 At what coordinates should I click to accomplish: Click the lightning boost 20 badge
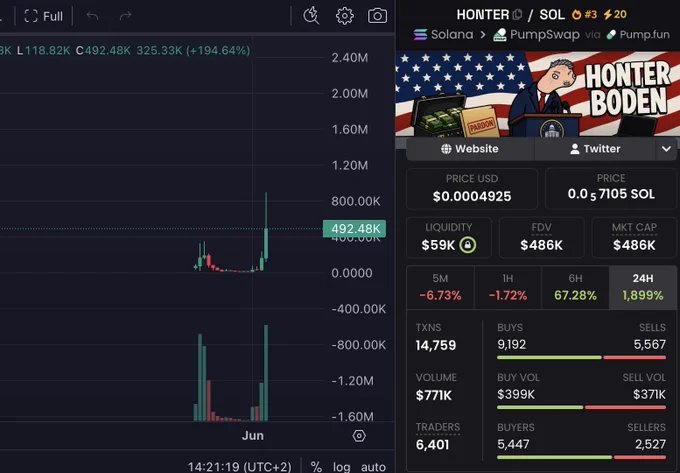(615, 14)
